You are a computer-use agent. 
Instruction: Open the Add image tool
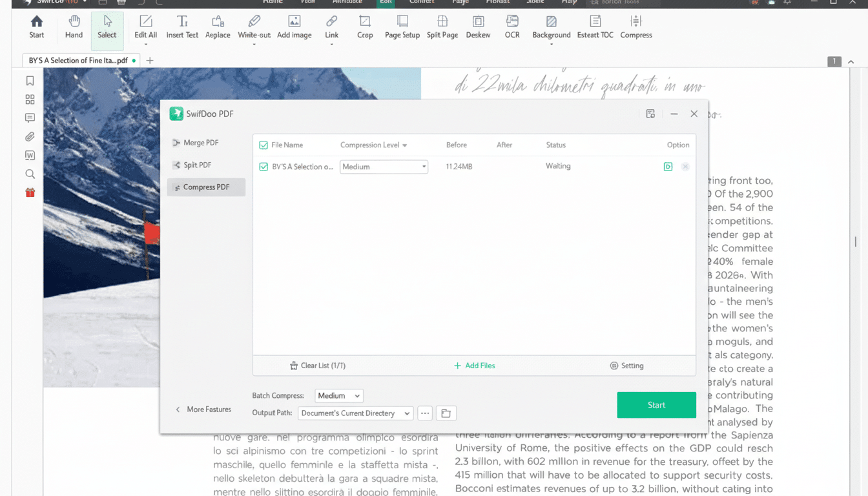point(294,28)
